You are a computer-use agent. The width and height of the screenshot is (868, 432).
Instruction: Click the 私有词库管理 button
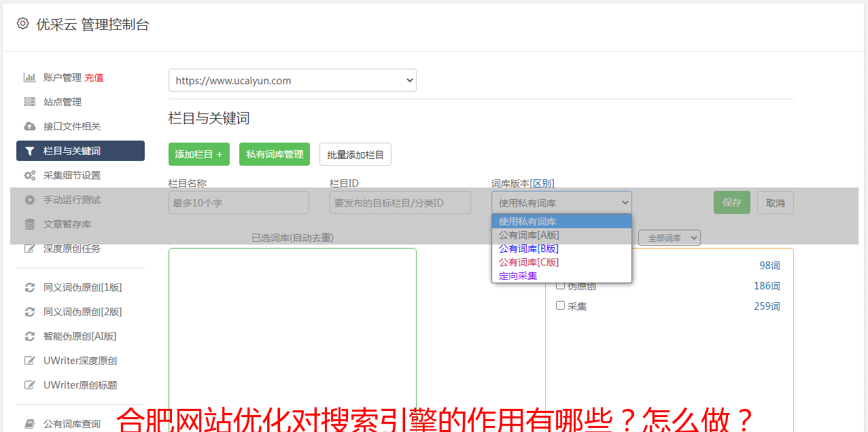[275, 154]
